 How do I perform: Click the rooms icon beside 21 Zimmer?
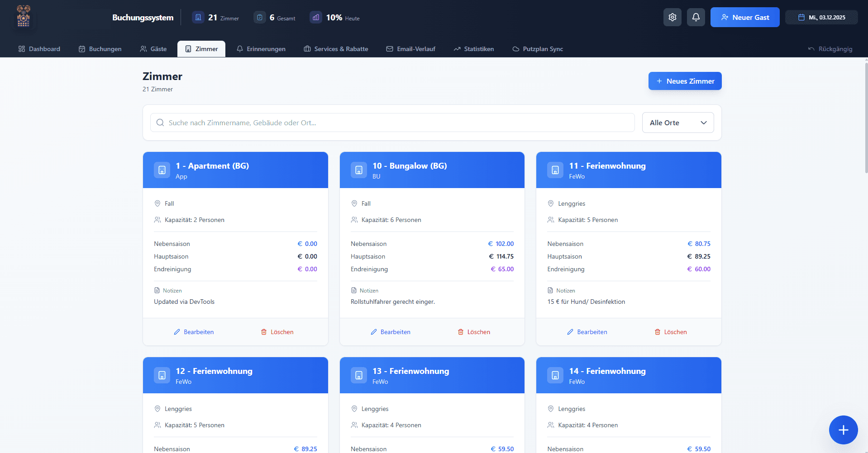coord(198,18)
